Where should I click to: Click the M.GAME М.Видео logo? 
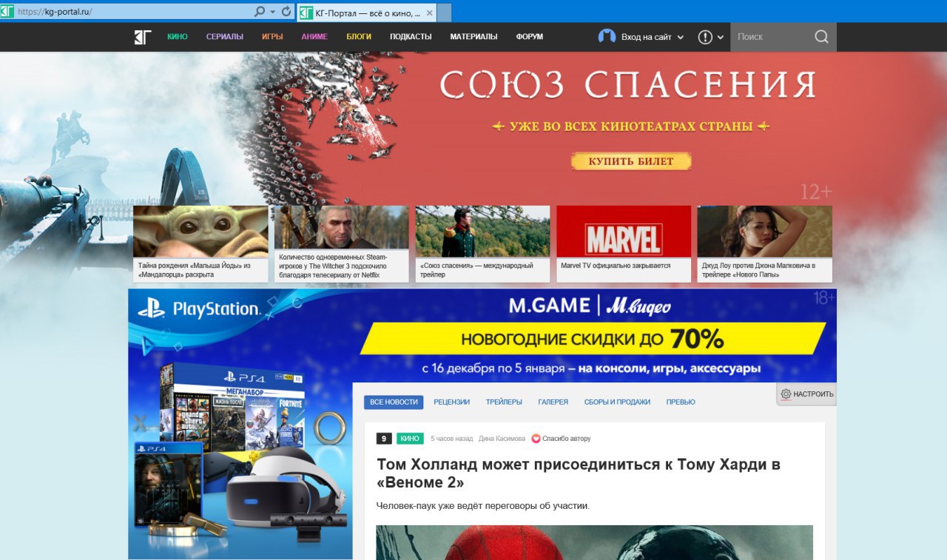click(590, 306)
